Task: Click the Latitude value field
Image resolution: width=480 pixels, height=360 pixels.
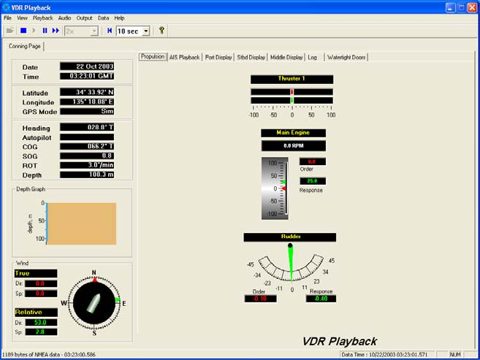Action: (87, 92)
